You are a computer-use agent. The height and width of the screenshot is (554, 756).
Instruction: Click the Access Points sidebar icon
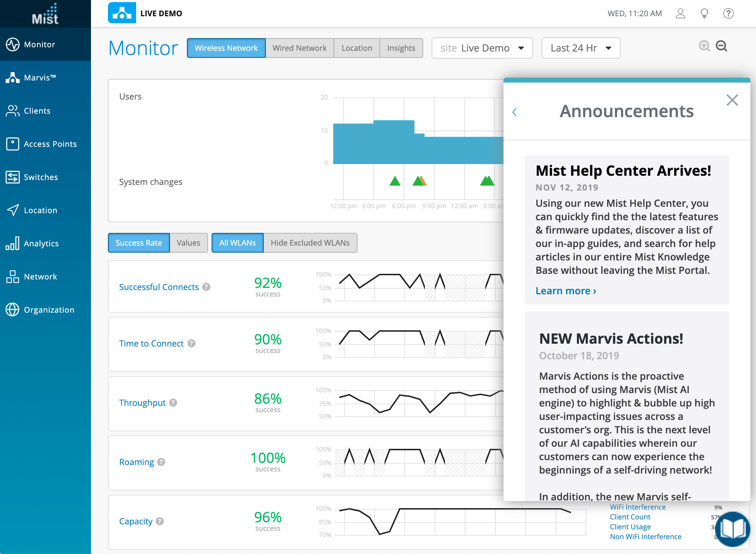[13, 144]
